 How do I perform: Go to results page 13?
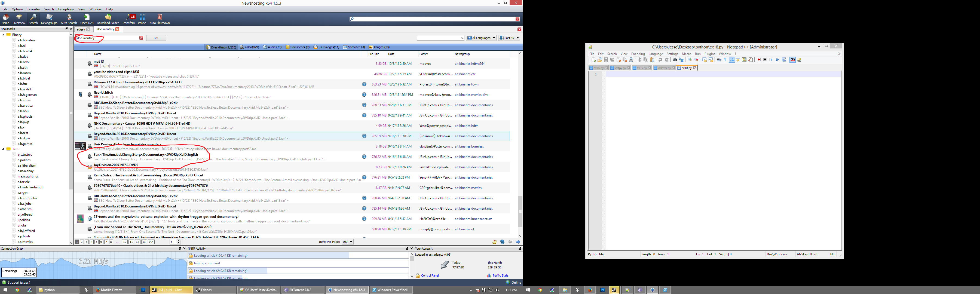point(144,242)
